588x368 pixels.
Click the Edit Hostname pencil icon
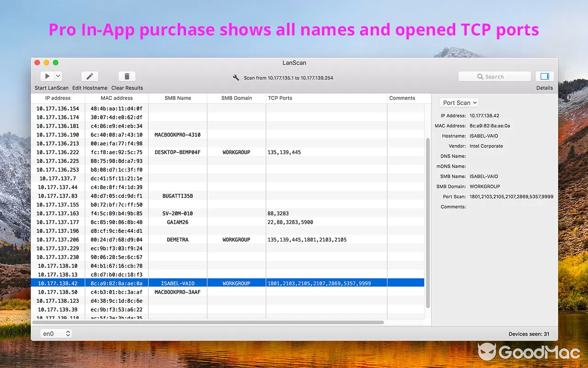[x=89, y=76]
